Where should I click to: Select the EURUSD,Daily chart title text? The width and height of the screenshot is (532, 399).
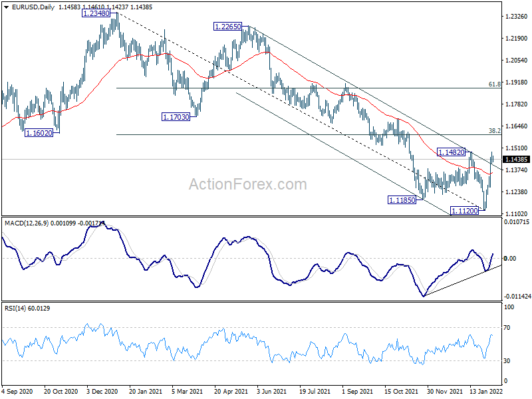(x=33, y=7)
